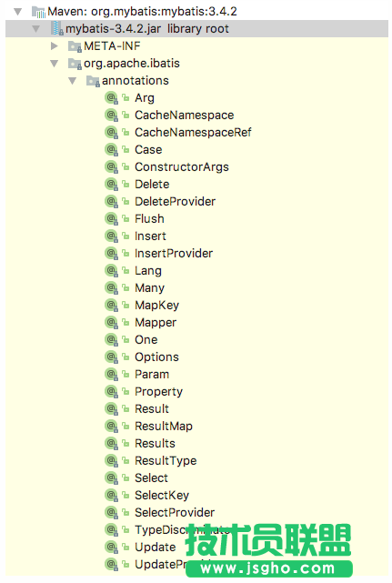
Task: Click the Maven library icon
Action: 39,12
